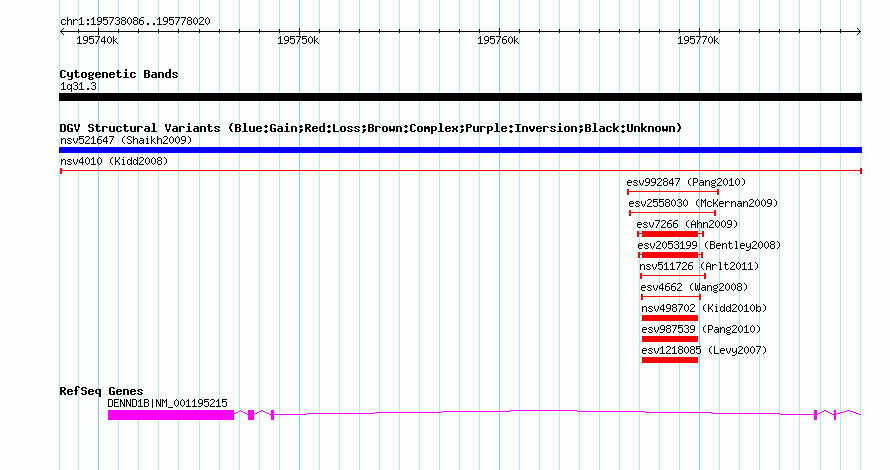The width and height of the screenshot is (890, 470).
Task: Click the nsv498702 red loss bar
Action: tap(670, 318)
